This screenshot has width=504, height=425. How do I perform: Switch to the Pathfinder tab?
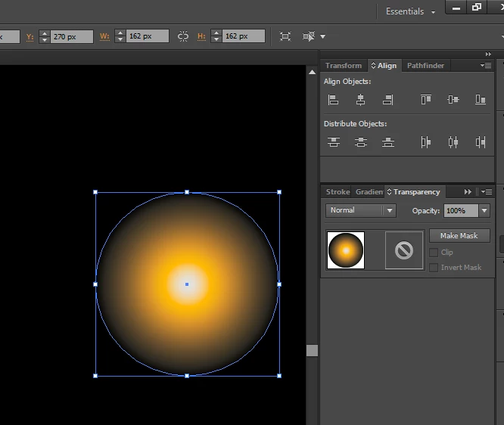click(425, 66)
